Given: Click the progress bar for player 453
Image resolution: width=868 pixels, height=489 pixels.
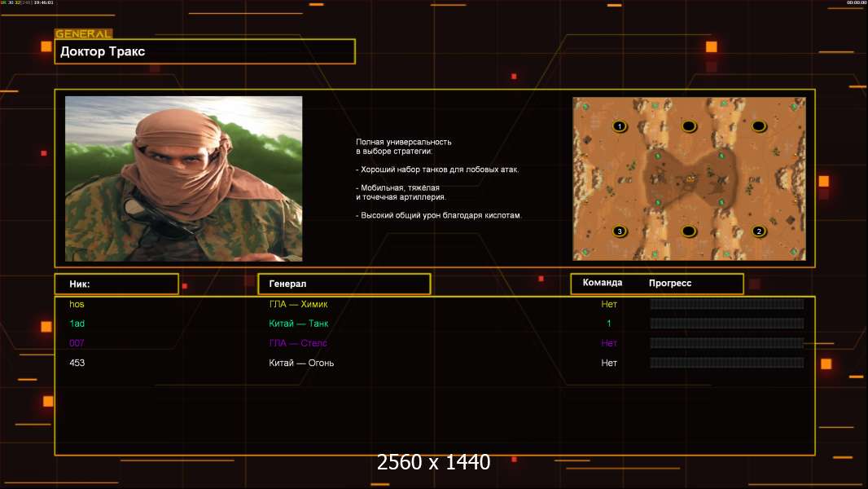Looking at the screenshot, I should click(726, 363).
